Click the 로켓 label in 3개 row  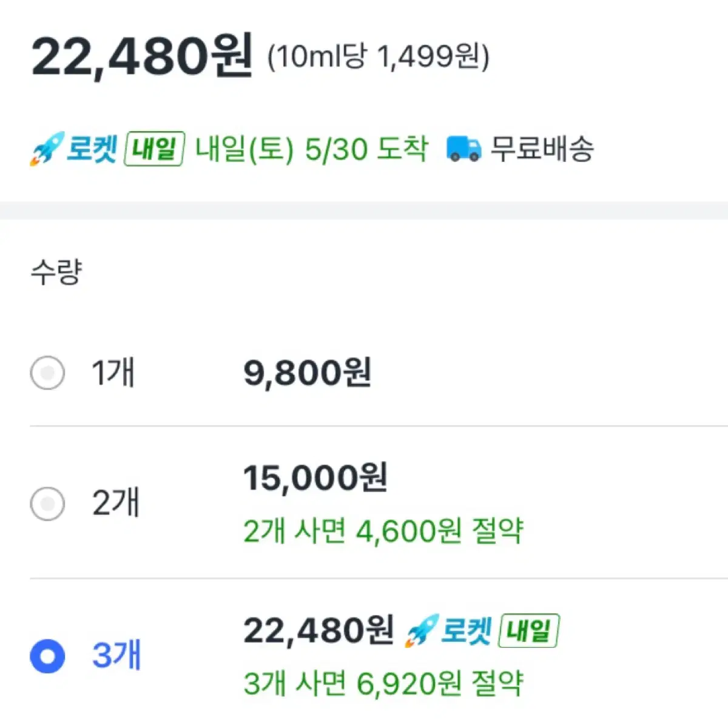(466, 631)
